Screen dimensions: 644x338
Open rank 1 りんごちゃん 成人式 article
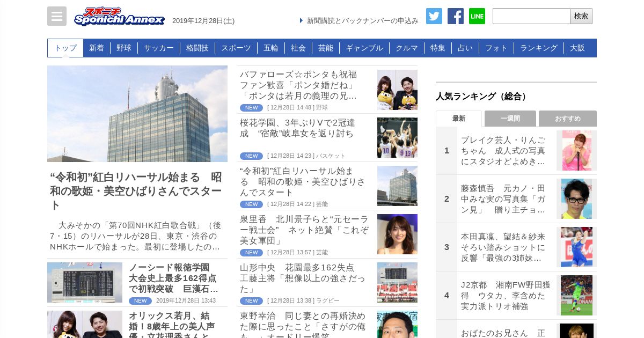click(503, 151)
